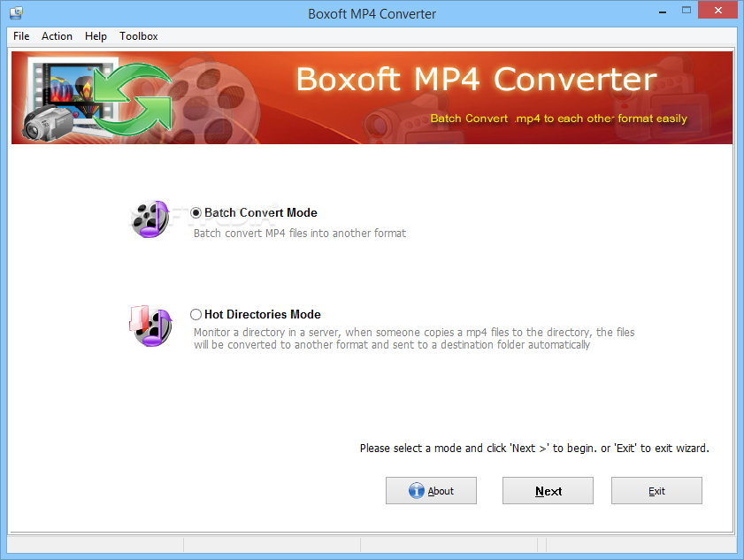
Task: Maximize the Boxoft MP4 Converter window
Action: (x=686, y=11)
